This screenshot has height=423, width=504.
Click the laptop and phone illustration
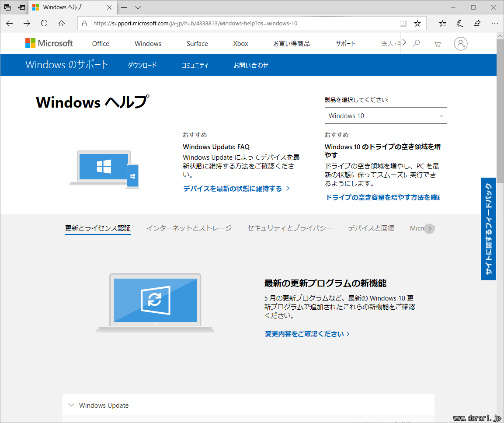coord(104,170)
